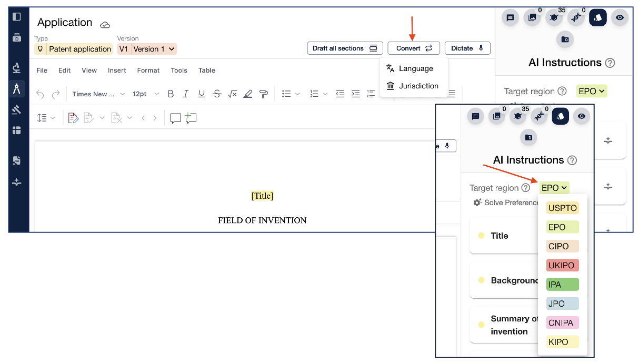Redo the last edit

pos(56,94)
